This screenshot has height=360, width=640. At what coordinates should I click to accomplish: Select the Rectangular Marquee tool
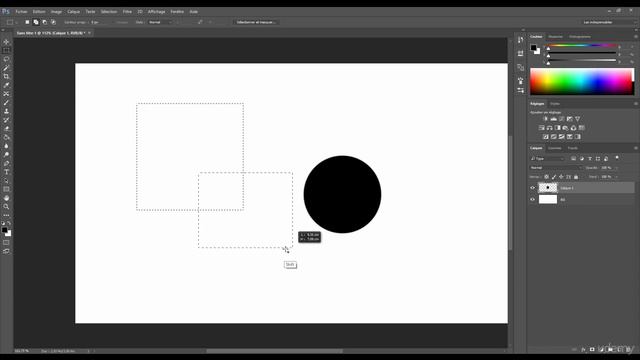click(x=6, y=51)
